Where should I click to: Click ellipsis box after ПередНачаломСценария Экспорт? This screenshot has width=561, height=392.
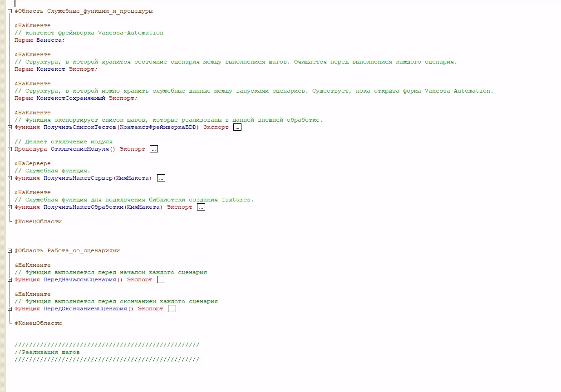[x=161, y=280]
